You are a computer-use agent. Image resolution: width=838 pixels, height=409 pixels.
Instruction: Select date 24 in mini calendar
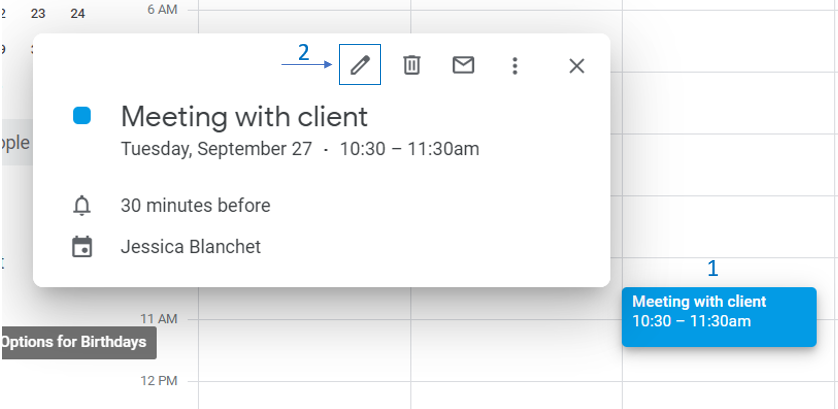tap(77, 14)
